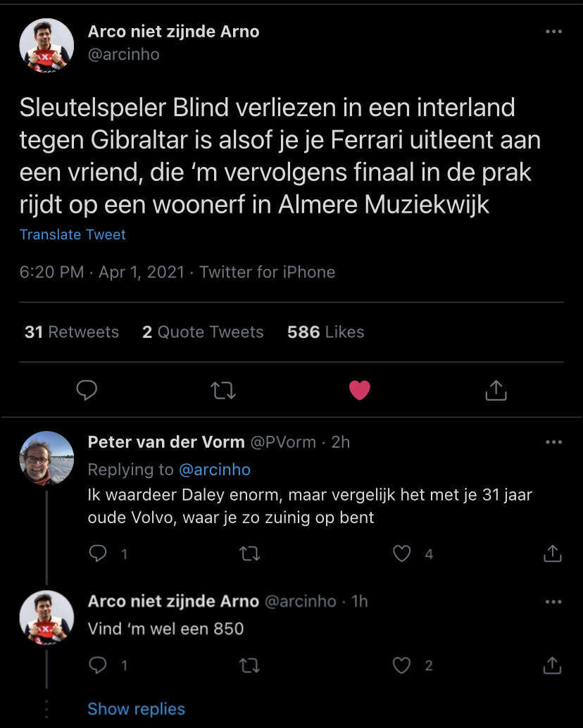
Task: Like the 'Vind 'm wel een 850' reply
Action: (401, 665)
